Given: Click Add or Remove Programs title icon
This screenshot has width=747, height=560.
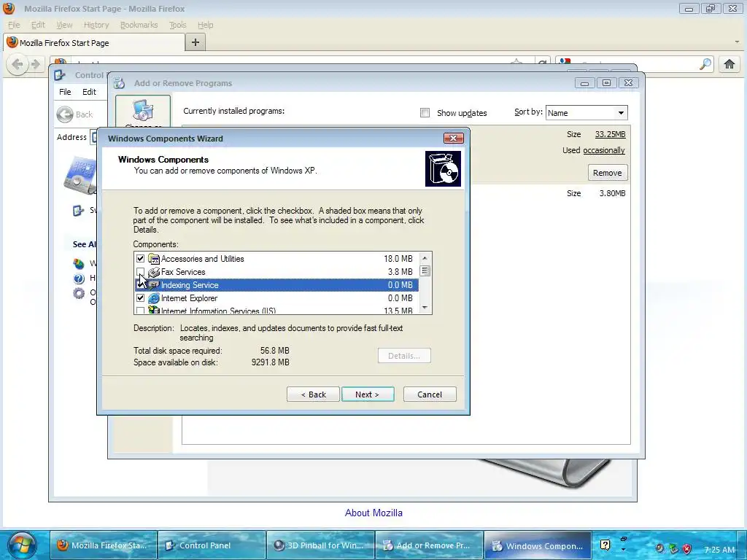Looking at the screenshot, I should tap(119, 83).
